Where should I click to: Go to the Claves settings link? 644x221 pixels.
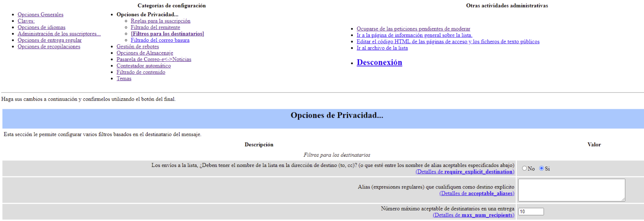26,21
